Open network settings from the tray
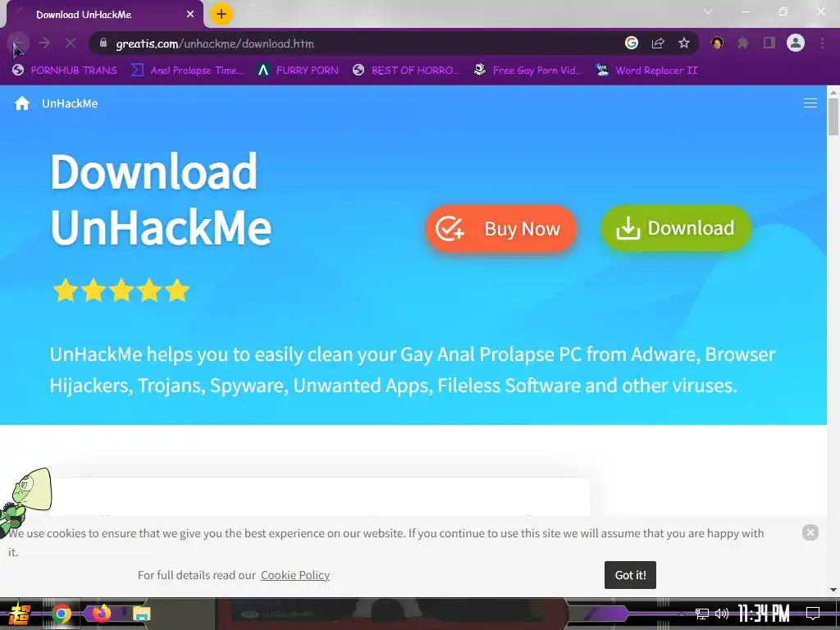The width and height of the screenshot is (840, 630). (x=702, y=614)
